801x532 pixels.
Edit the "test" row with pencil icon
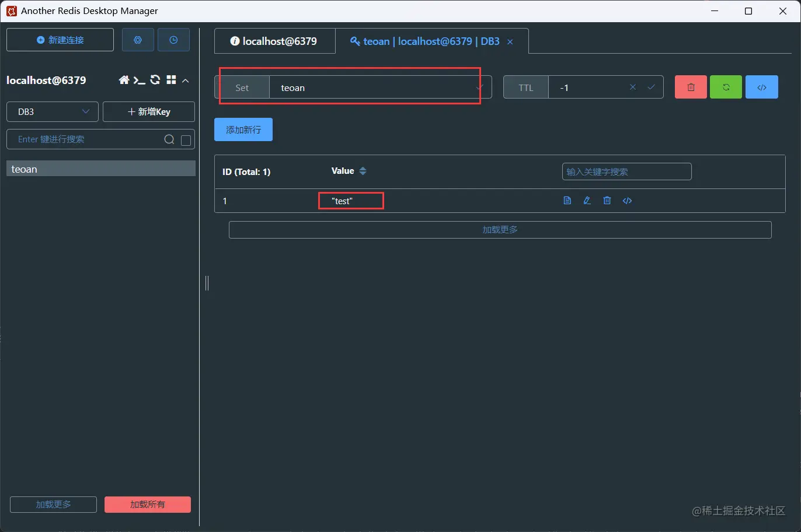[x=587, y=200]
